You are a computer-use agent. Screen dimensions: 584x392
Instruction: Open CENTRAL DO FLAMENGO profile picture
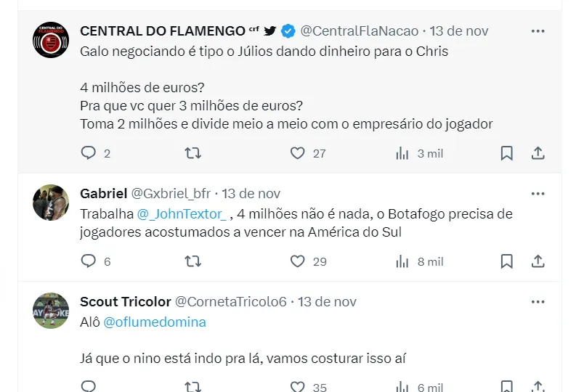coord(51,40)
